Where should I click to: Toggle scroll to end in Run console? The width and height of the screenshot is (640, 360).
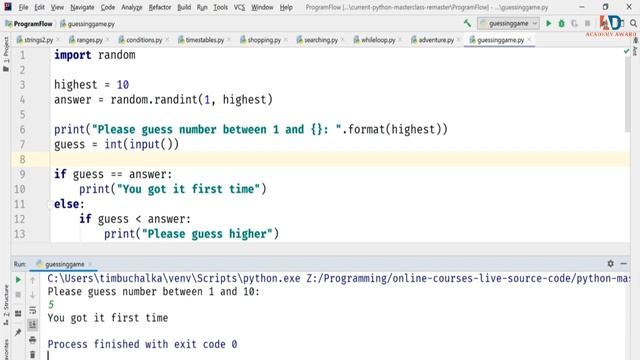tap(33, 325)
